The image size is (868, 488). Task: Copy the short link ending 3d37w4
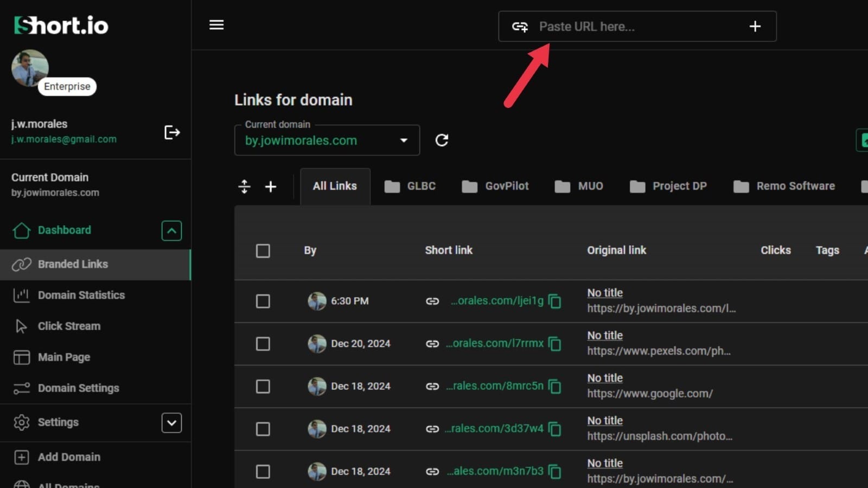click(x=554, y=429)
